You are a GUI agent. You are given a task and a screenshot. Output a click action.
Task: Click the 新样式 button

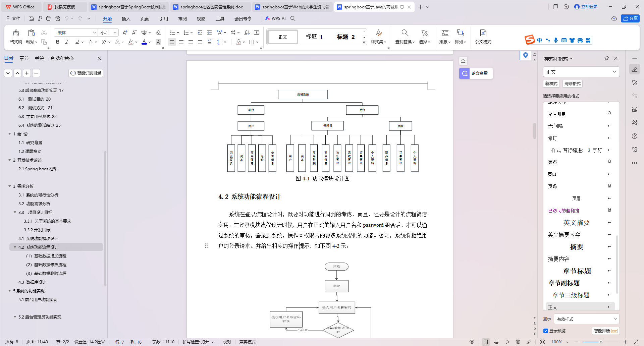551,83
